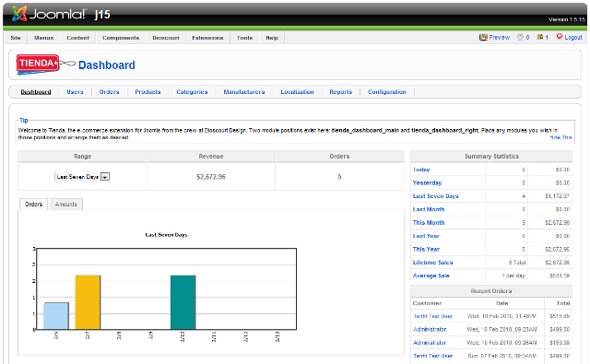Click Yesterday in Summary Statistics
The width and height of the screenshot is (590, 364).
pyautogui.click(x=427, y=182)
